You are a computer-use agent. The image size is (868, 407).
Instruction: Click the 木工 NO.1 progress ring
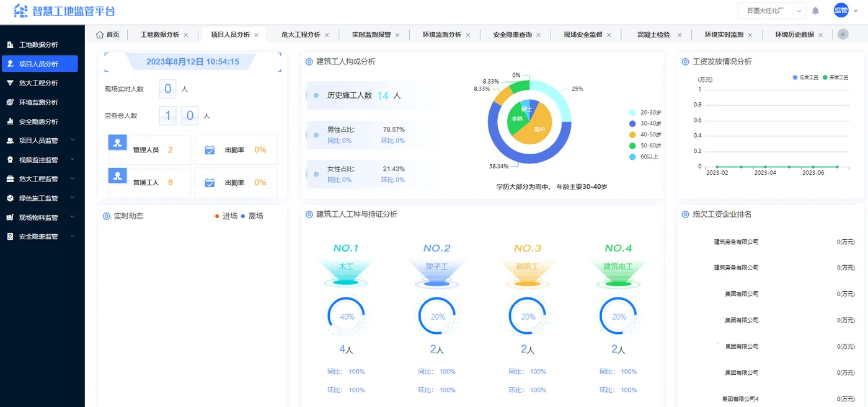pos(346,316)
